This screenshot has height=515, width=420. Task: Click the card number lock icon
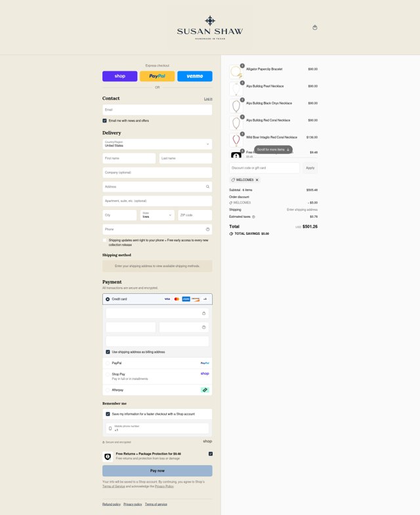203,314
